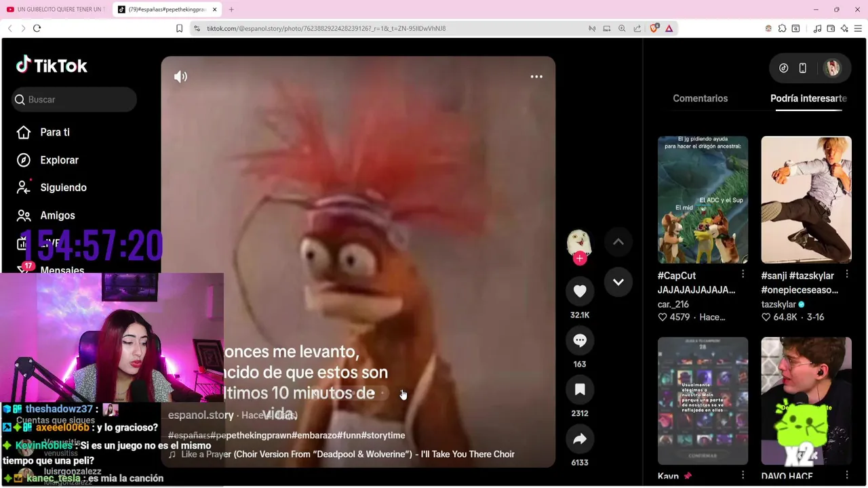Switch to Podría interesarte tab
The image size is (868, 488).
808,98
